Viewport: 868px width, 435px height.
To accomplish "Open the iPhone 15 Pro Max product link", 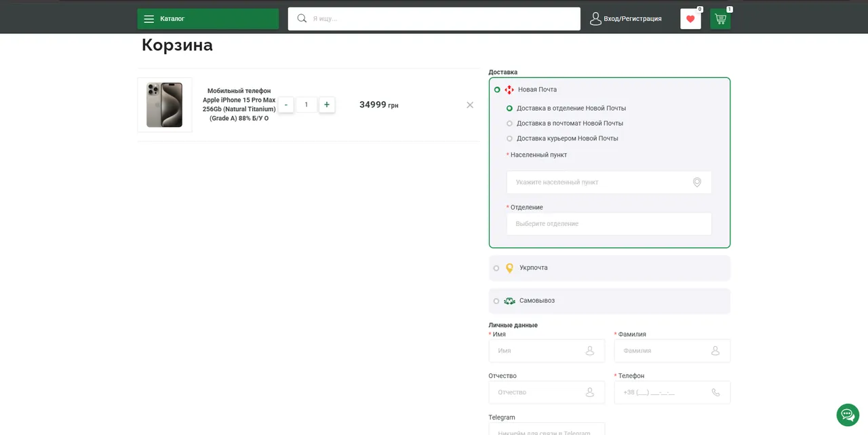I will 239,105.
